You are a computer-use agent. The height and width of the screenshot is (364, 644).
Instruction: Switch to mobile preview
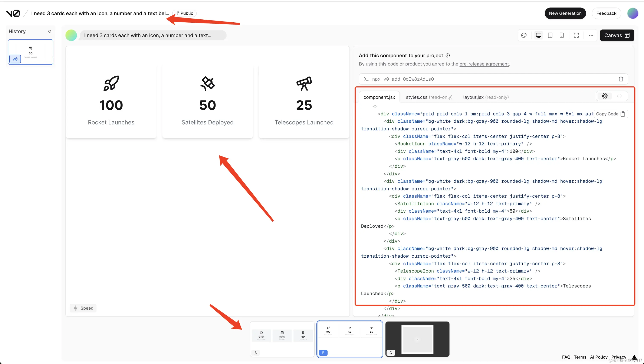[x=562, y=35]
